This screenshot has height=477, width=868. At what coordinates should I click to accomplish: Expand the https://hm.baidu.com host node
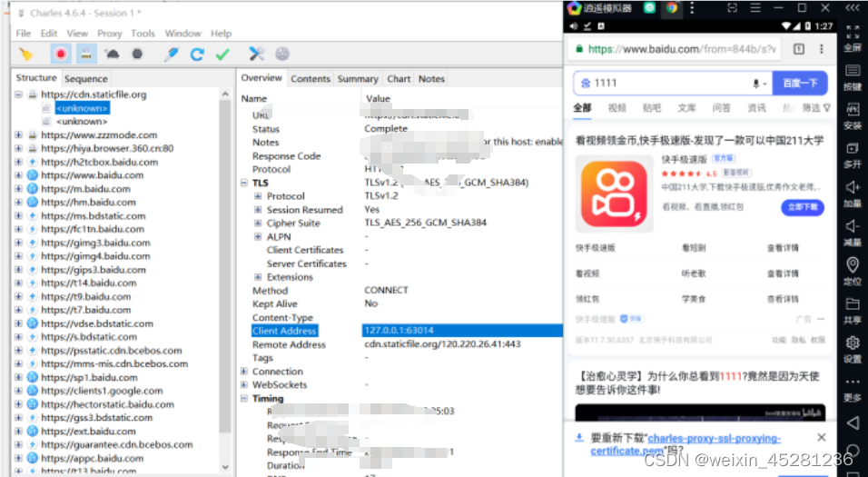[18, 203]
